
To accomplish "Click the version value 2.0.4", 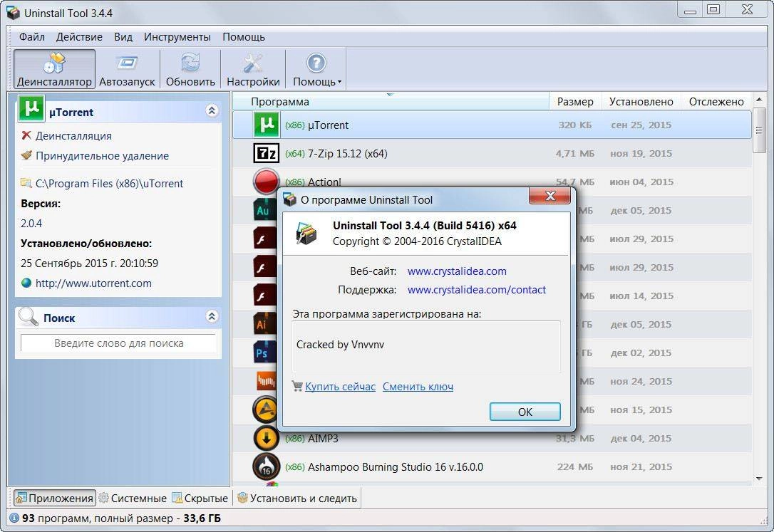I will point(31,224).
